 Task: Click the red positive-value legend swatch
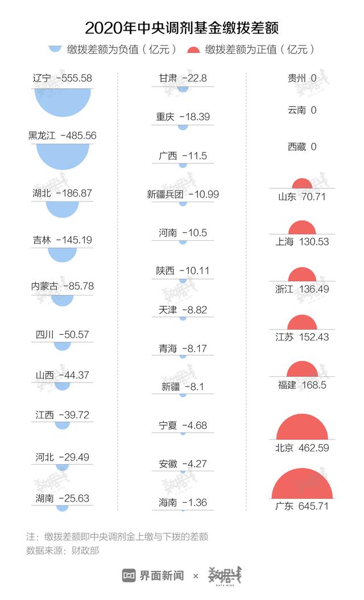[194, 50]
